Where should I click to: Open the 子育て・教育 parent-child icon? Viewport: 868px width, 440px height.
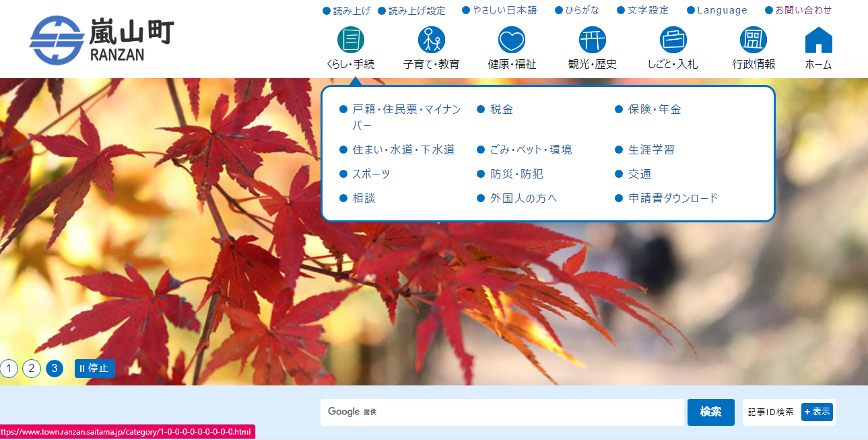(431, 40)
